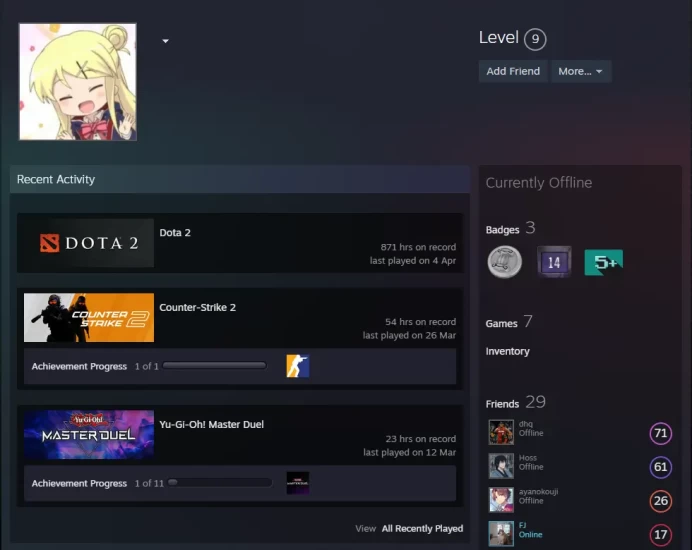The image size is (692, 550).
Task: Click the 54 hrs on record text
Action: pos(421,322)
